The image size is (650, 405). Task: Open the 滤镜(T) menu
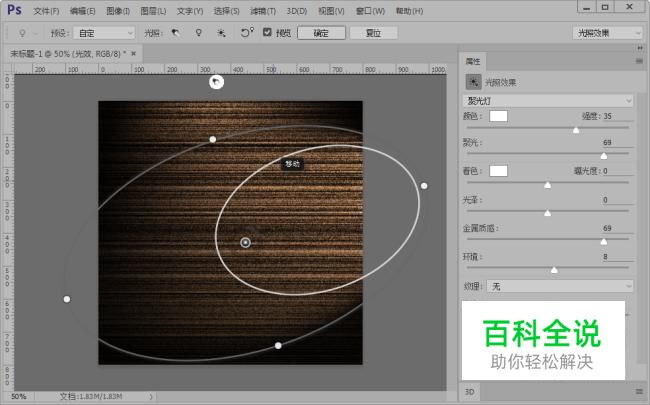click(x=263, y=11)
